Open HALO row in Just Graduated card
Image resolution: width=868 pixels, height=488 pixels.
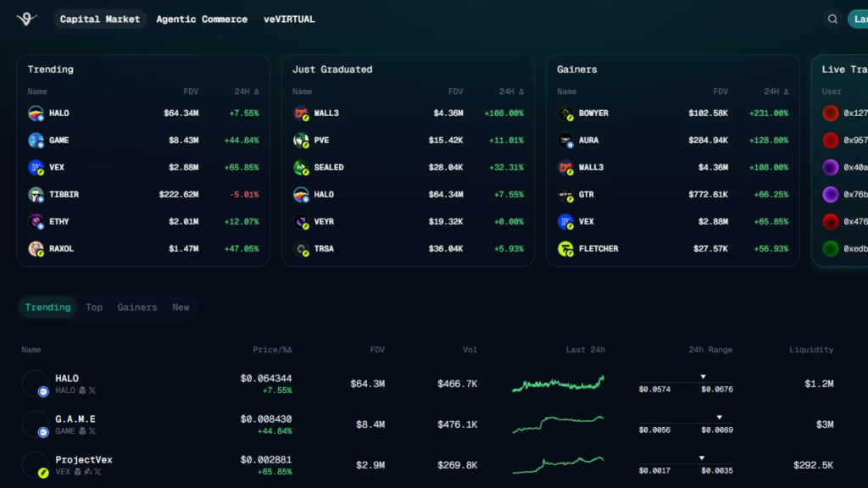pos(408,194)
